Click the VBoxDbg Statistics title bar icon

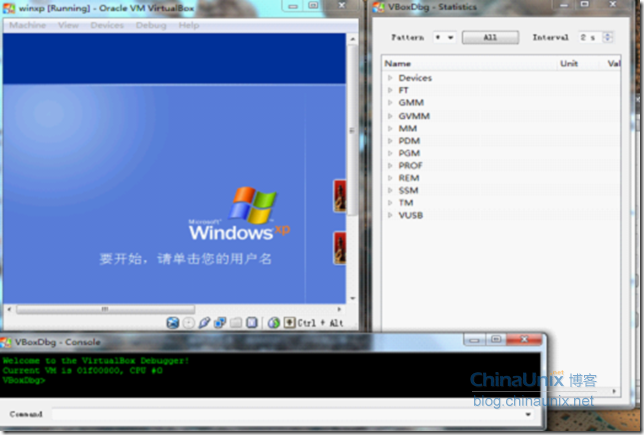tap(379, 7)
